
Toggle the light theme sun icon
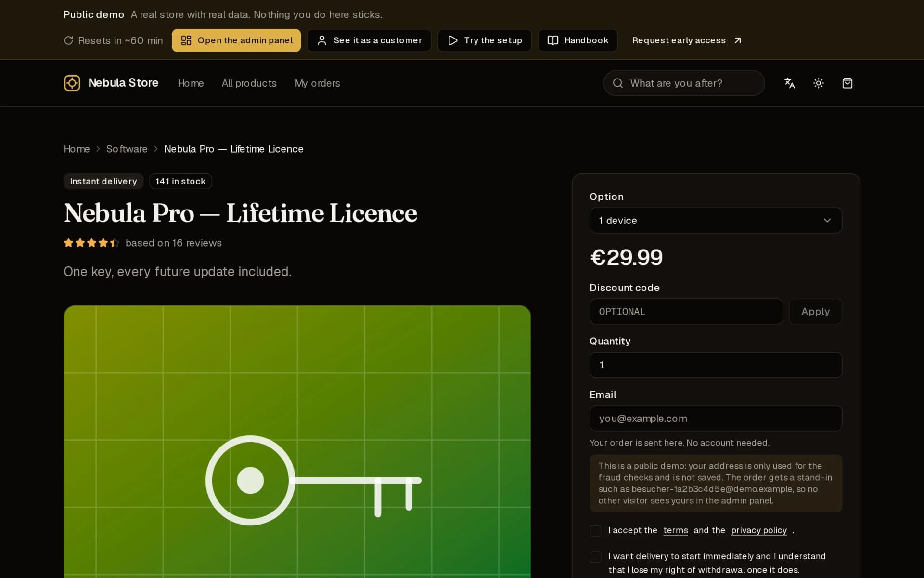pyautogui.click(x=818, y=83)
